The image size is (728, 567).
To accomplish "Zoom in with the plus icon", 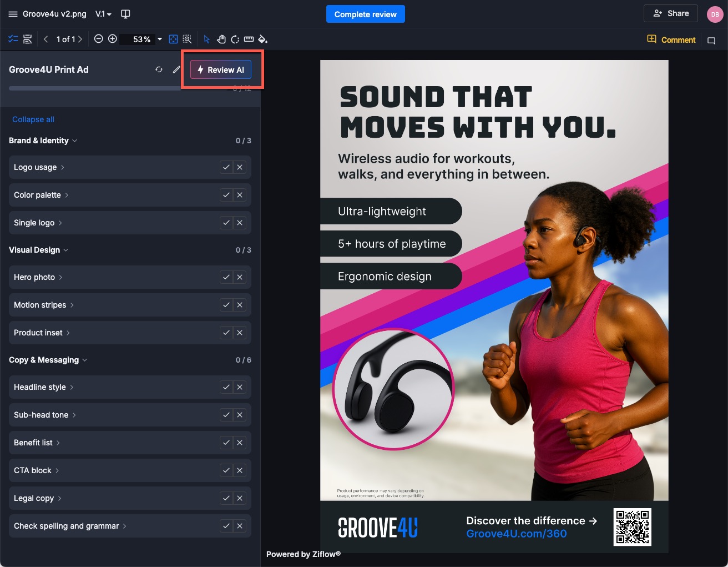I will 112,39.
